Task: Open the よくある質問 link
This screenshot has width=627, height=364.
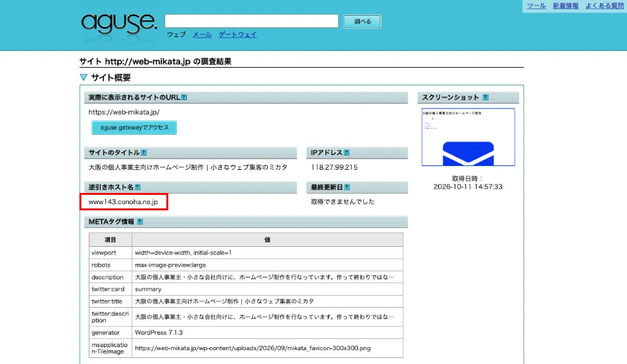Action: [x=604, y=6]
